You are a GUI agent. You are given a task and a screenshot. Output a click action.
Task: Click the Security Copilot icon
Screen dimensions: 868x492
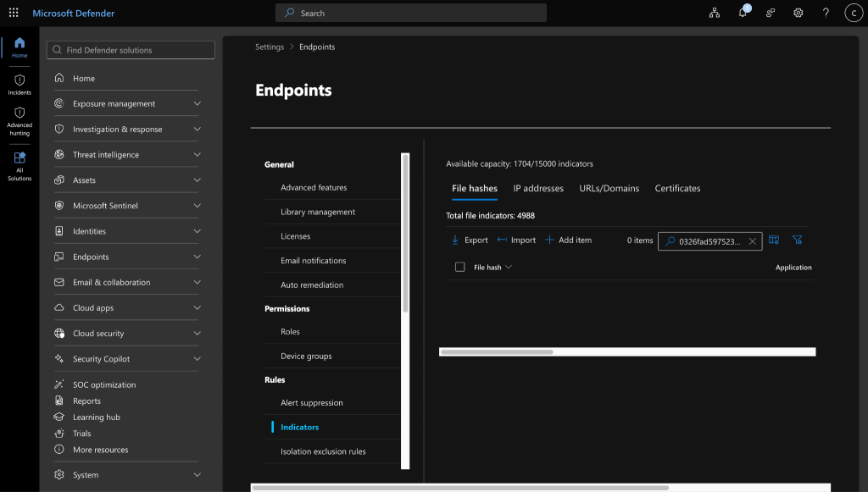pos(59,358)
